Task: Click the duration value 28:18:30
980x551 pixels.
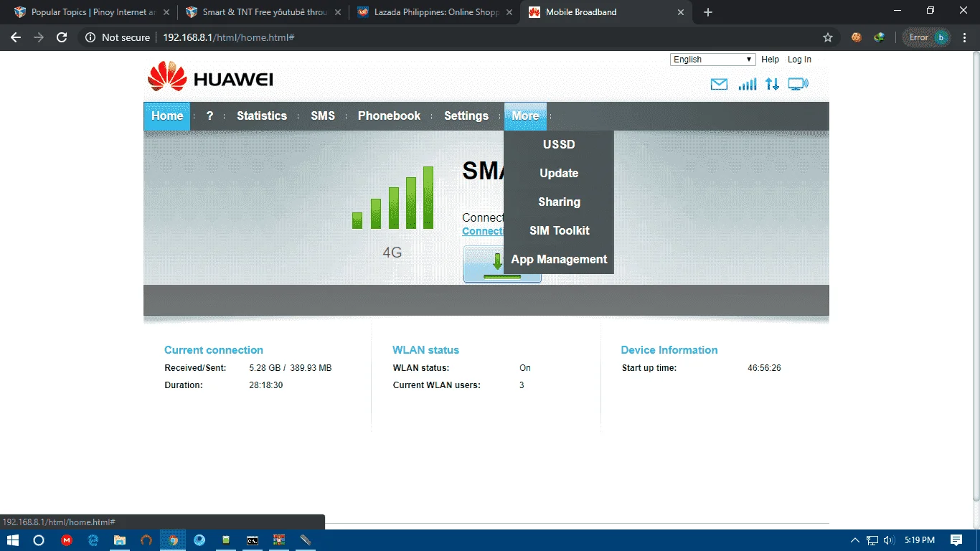Action: pyautogui.click(x=266, y=385)
